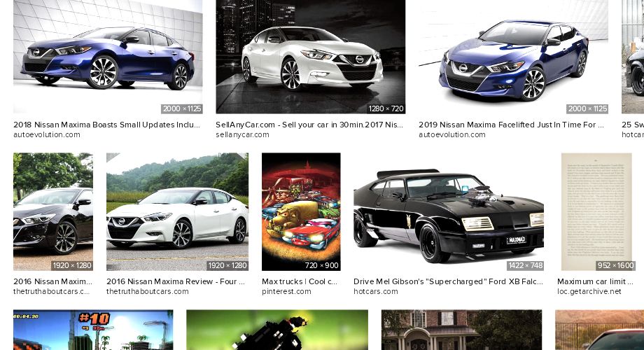Open the "2019 Nissan Maxima Facelifted" title link

pyautogui.click(x=511, y=125)
